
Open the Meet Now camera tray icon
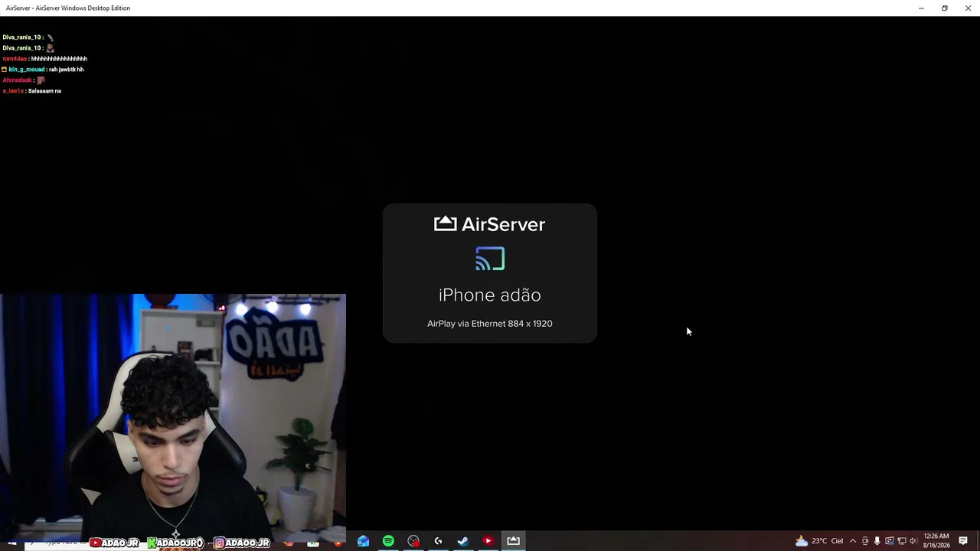pos(865,541)
